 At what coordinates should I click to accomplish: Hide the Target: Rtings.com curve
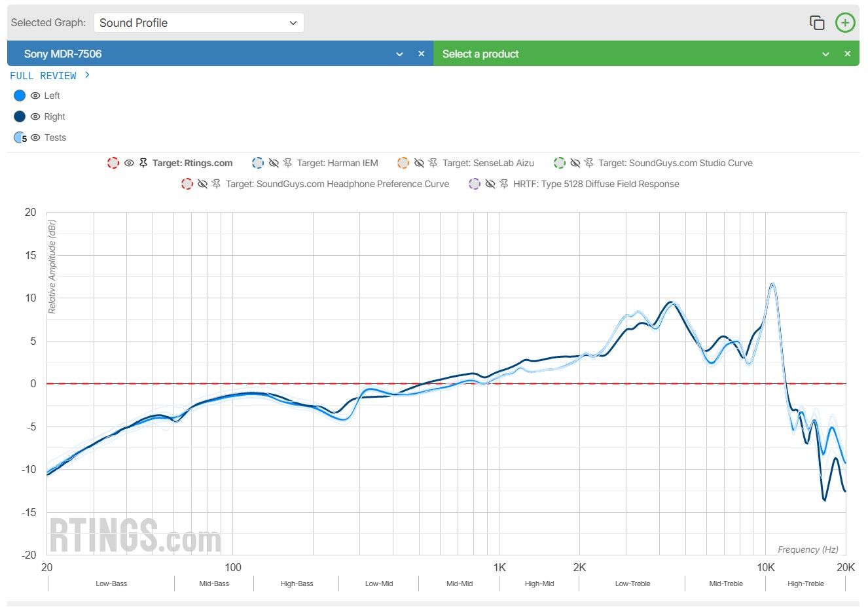[x=129, y=163]
